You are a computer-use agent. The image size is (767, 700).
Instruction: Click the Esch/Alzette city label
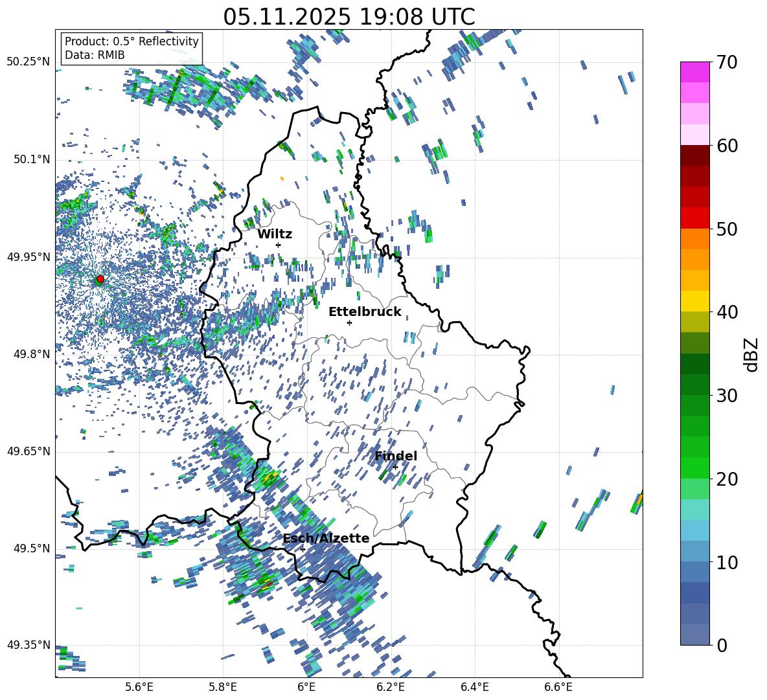coord(326,538)
